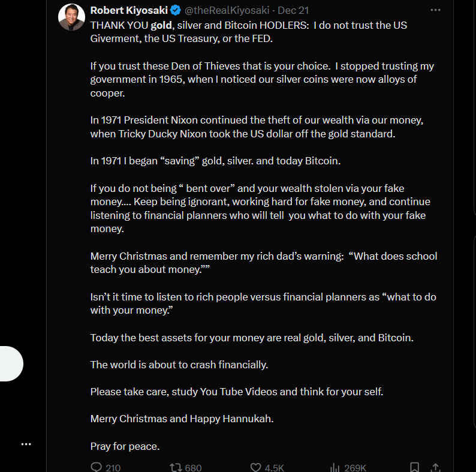Viewport: 476px width, 472px height.
Task: Click the bar chart views icon
Action: tap(335, 467)
